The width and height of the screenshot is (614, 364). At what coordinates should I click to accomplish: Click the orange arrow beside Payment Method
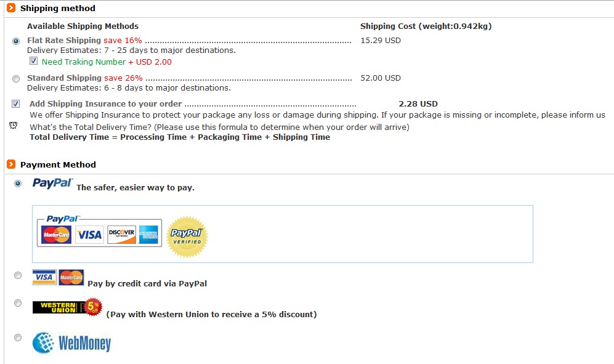10,164
